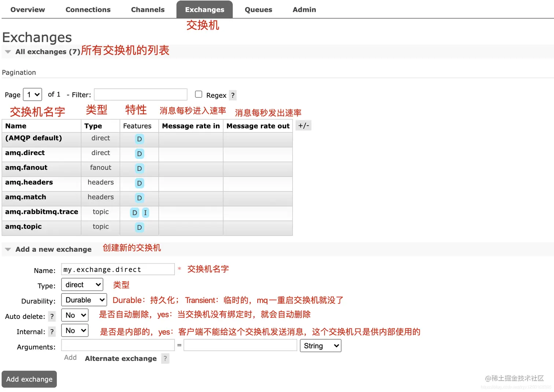Sort by Message rate out header
Image resolution: width=554 pixels, height=392 pixels.
click(x=258, y=126)
